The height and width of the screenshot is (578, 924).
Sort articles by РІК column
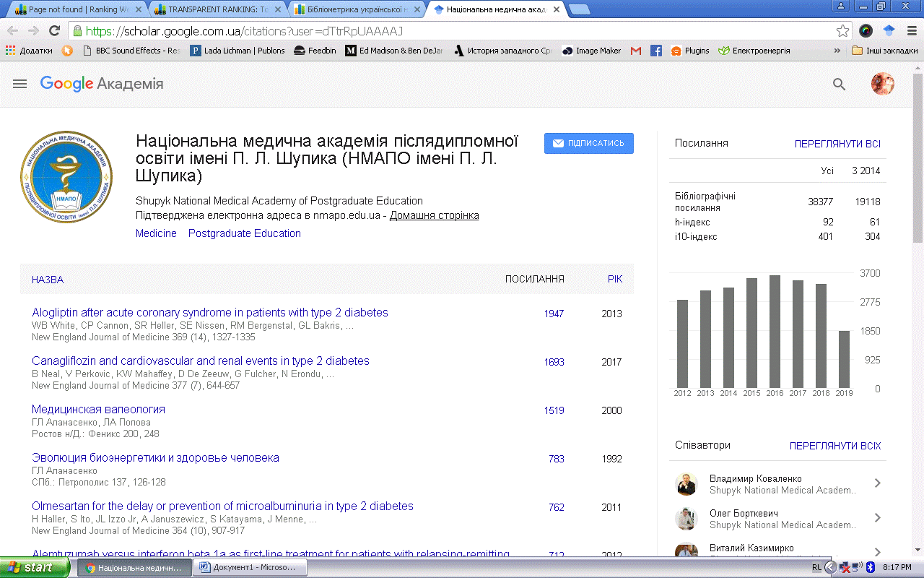(615, 279)
